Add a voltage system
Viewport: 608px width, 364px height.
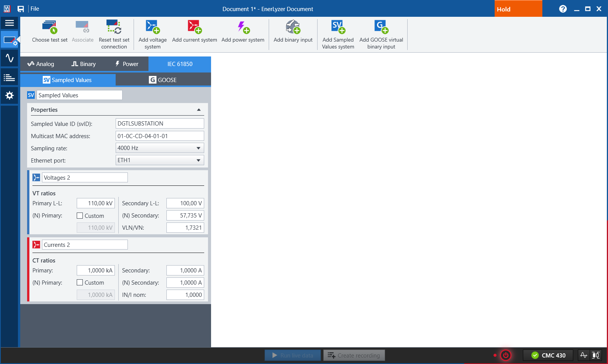click(153, 27)
